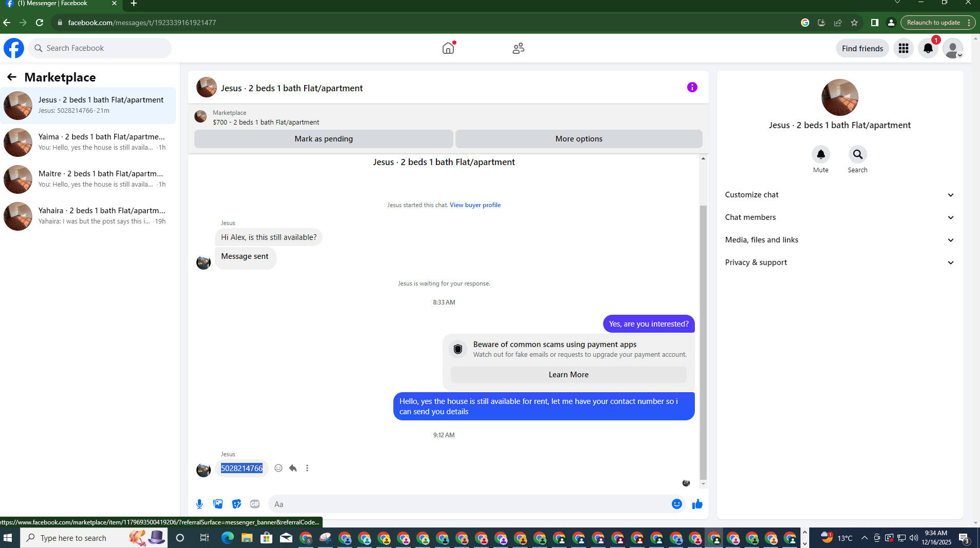Bookmark this page with star icon
980x548 pixels.
(x=854, y=23)
